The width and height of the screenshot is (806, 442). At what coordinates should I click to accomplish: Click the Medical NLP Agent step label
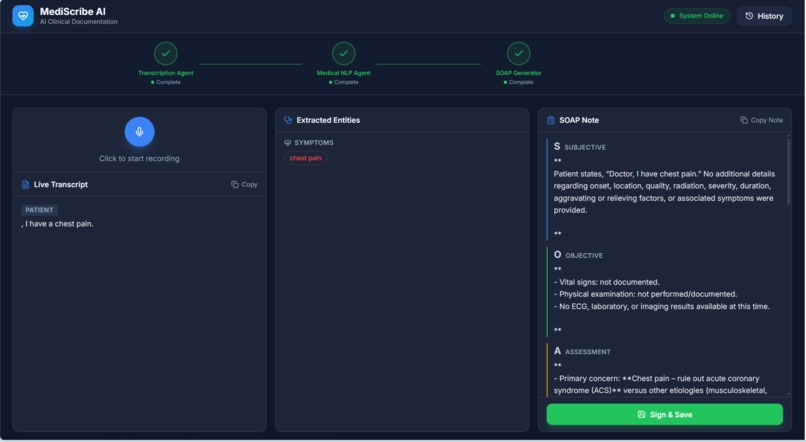343,73
